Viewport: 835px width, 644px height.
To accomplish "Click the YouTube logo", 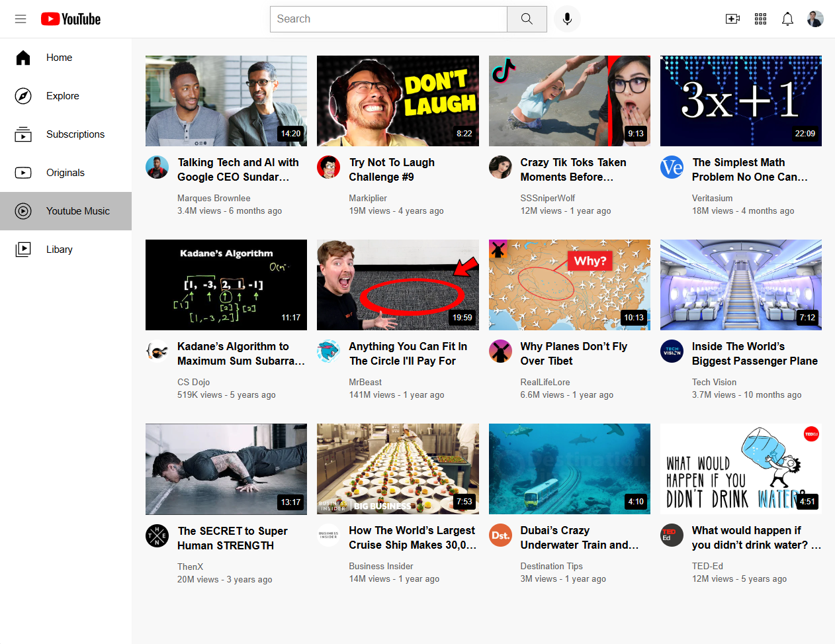I will click(x=71, y=19).
